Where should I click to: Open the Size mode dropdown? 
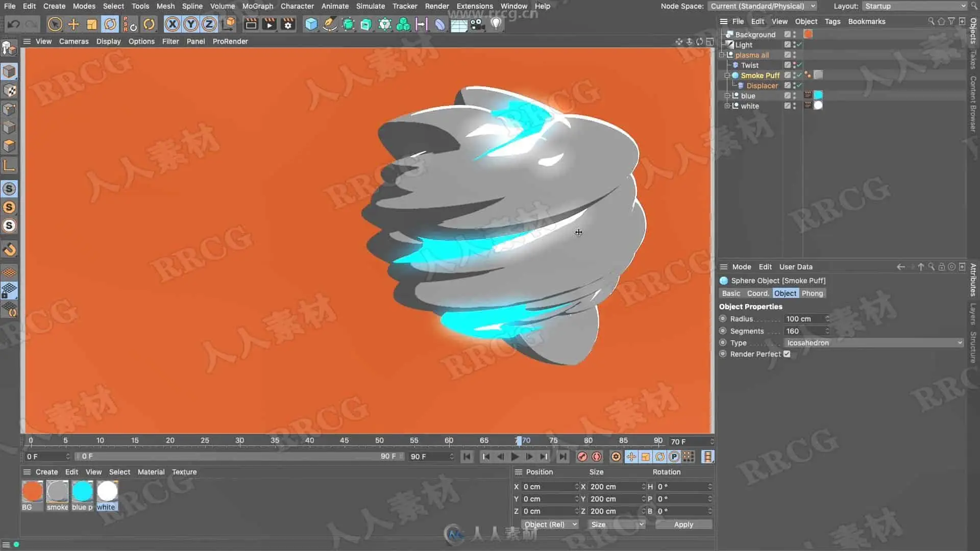[617, 524]
